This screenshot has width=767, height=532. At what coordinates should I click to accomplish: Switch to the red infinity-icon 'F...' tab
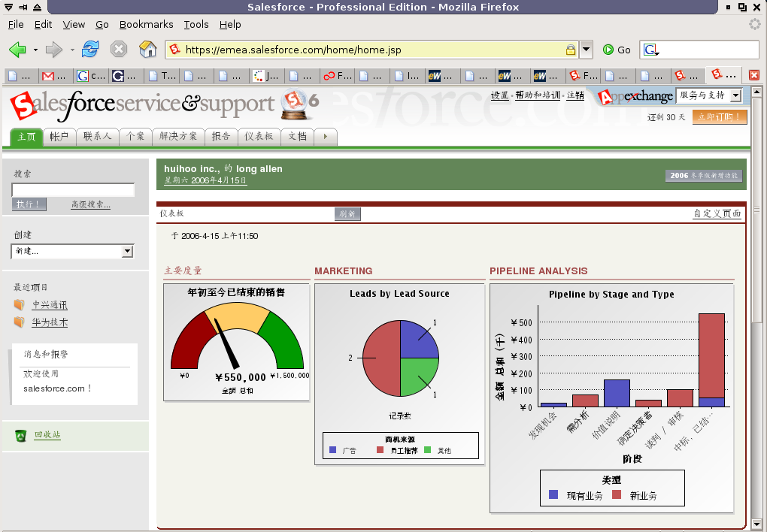[337, 76]
